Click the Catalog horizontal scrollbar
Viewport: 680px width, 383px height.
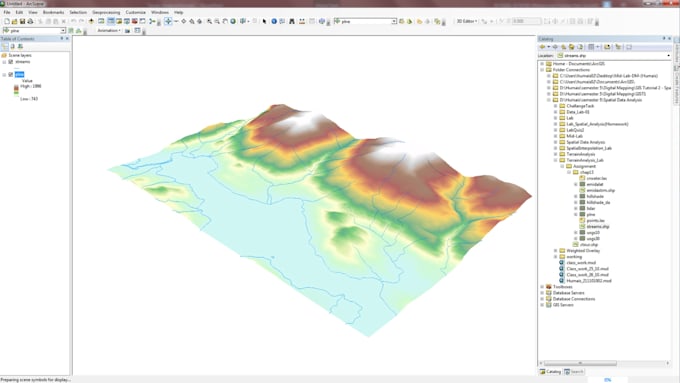click(x=580, y=363)
